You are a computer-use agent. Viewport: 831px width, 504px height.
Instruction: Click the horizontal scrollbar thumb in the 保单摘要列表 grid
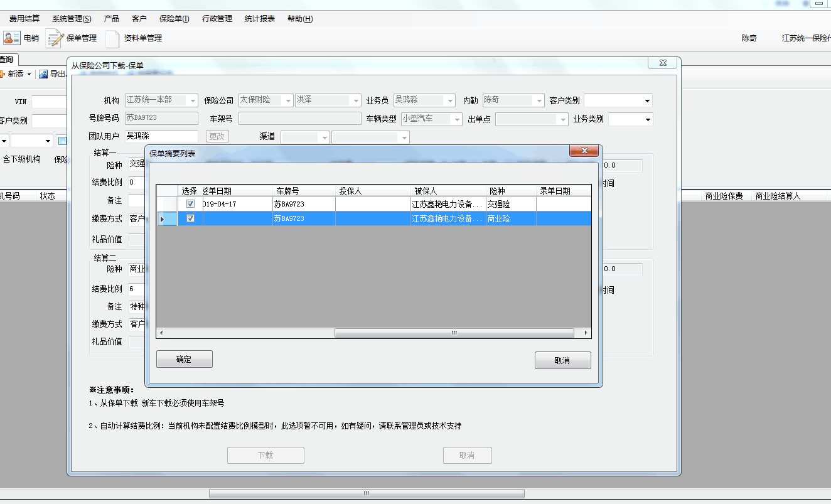click(454, 333)
